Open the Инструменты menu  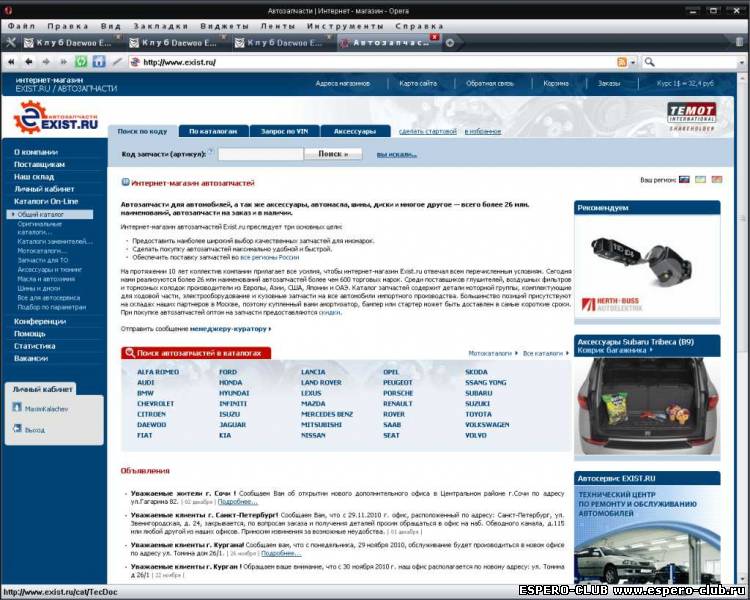345,26
